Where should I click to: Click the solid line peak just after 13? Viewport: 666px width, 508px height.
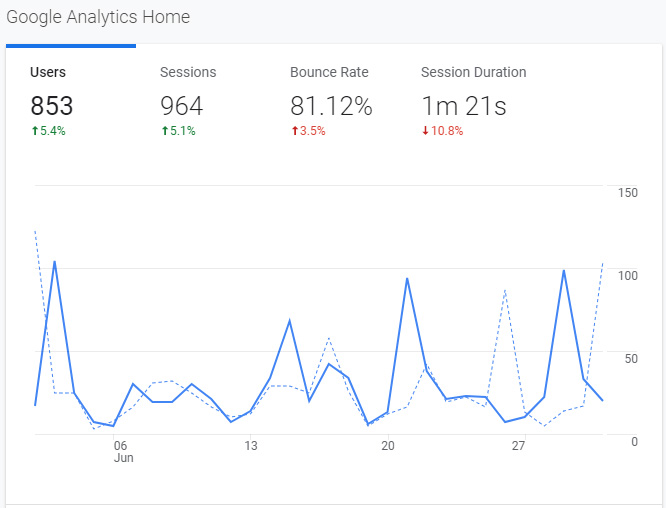[289, 320]
